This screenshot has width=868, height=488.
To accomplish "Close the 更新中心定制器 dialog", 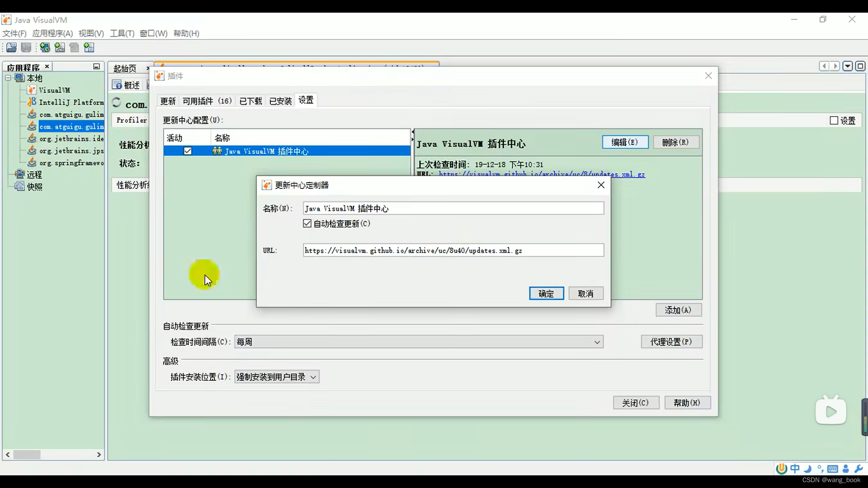I will tap(601, 185).
